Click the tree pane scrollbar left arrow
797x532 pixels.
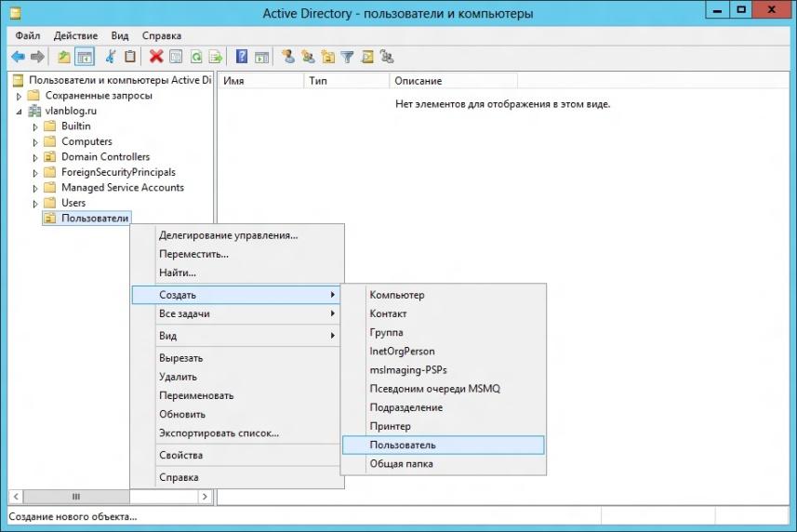click(16, 497)
